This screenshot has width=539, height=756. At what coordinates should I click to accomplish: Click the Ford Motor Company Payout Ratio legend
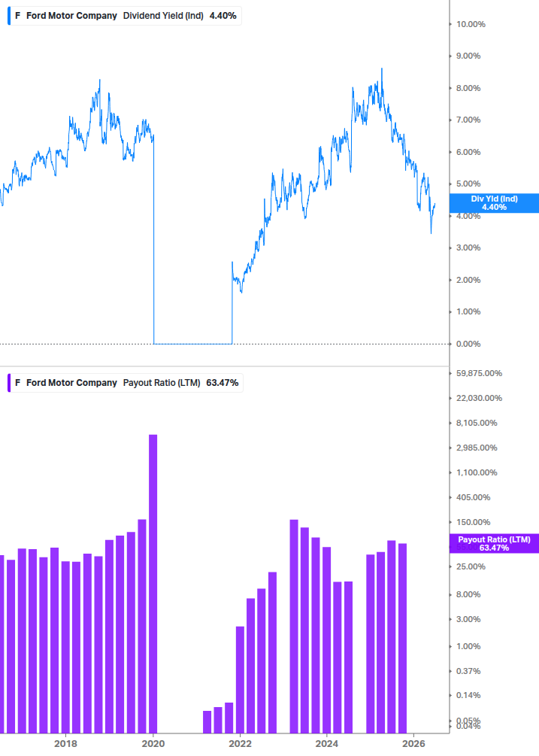(x=126, y=383)
